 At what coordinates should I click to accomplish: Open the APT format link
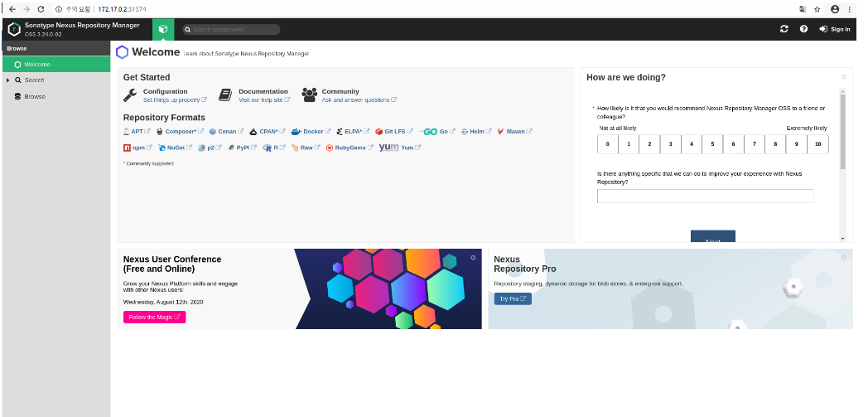coord(137,132)
